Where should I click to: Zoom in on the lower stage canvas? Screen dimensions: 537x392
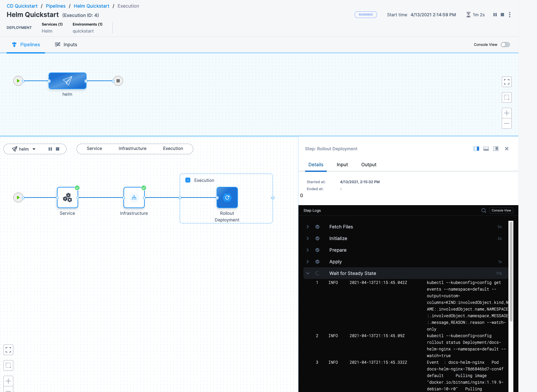pos(8,381)
